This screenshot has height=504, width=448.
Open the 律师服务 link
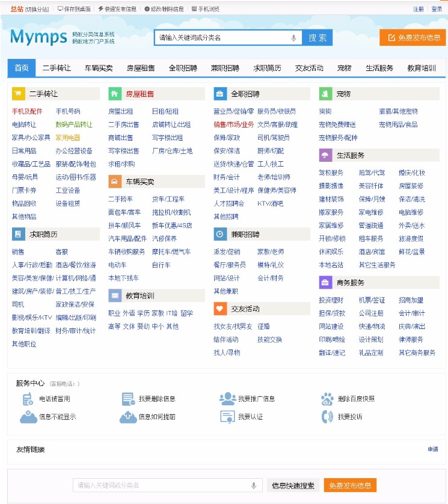[x=411, y=339]
